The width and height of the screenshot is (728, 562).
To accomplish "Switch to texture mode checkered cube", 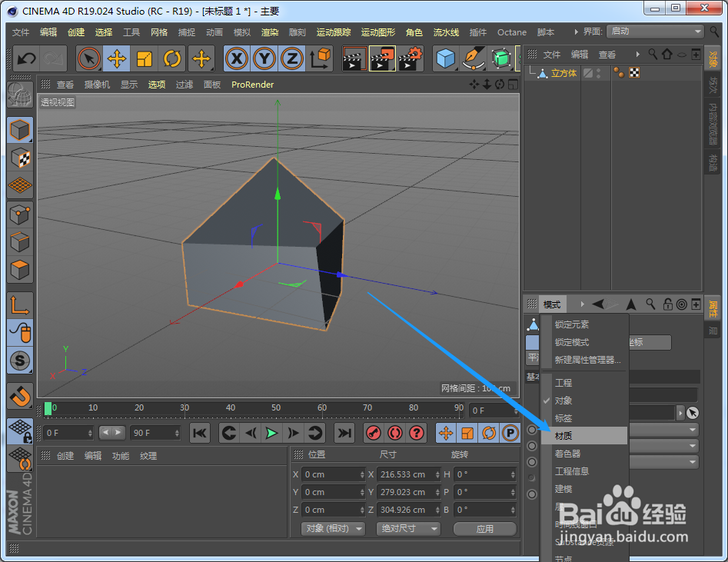I will 20,158.
